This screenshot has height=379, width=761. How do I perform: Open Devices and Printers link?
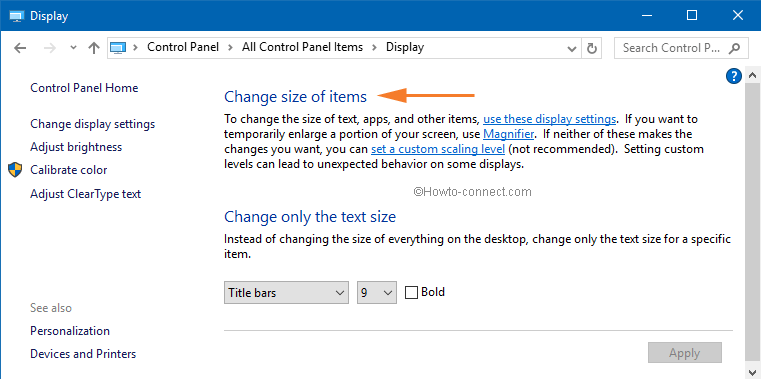tap(83, 354)
